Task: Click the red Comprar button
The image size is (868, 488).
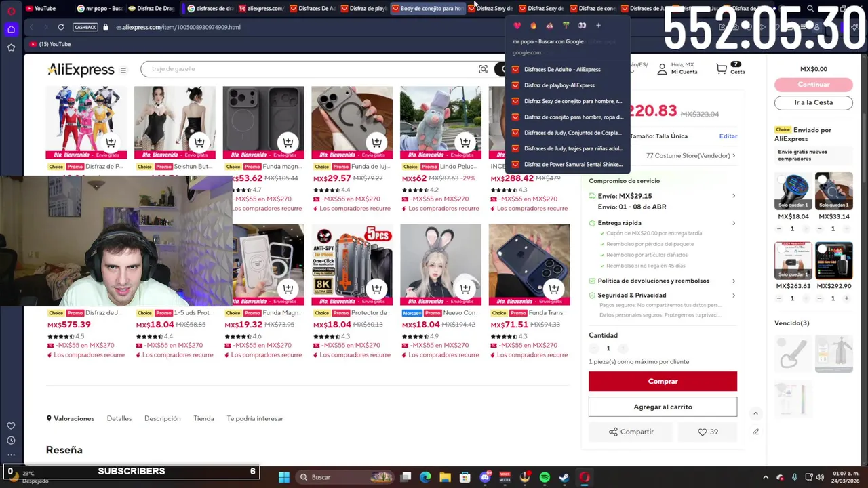Action: [x=663, y=381]
